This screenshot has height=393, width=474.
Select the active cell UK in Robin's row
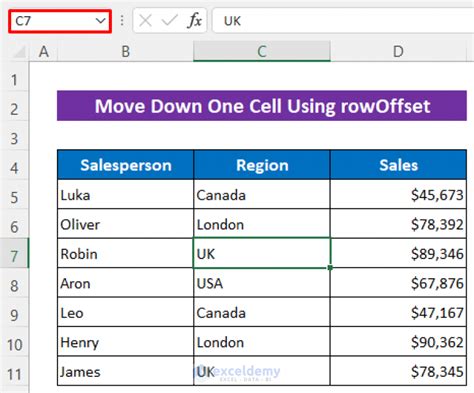pos(262,253)
